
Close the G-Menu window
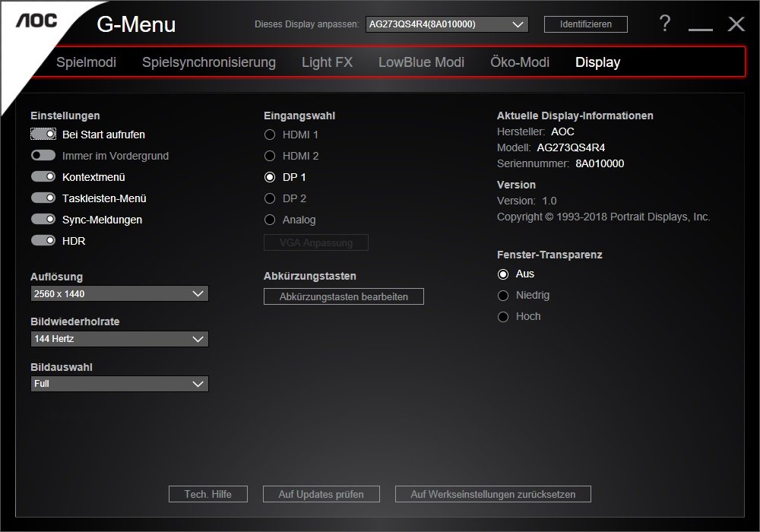pyautogui.click(x=736, y=24)
